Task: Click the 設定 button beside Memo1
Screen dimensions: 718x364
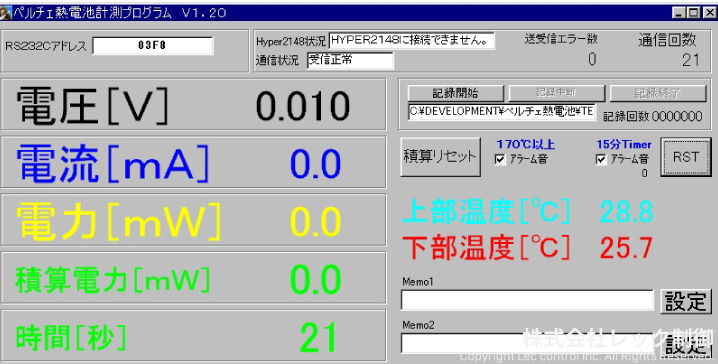Action: tap(685, 301)
